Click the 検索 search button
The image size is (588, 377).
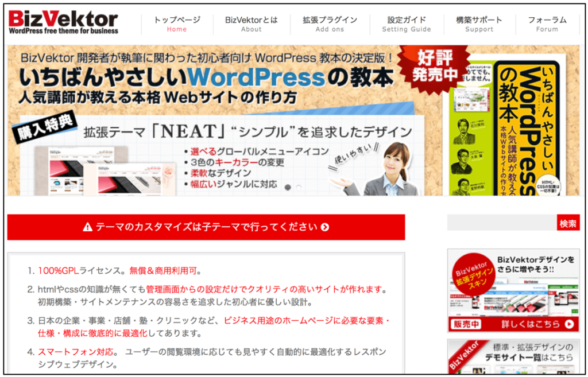[568, 223]
